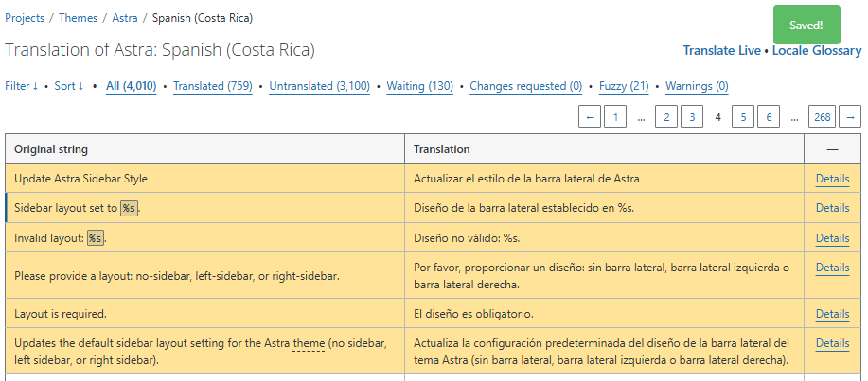Navigate to Astra breadcrumb link
The height and width of the screenshot is (381, 868).
(x=124, y=18)
